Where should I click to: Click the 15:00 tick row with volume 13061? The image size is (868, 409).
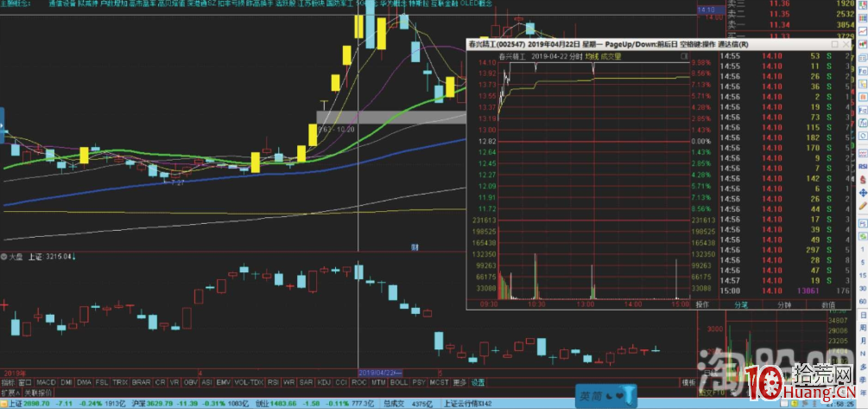(785, 291)
